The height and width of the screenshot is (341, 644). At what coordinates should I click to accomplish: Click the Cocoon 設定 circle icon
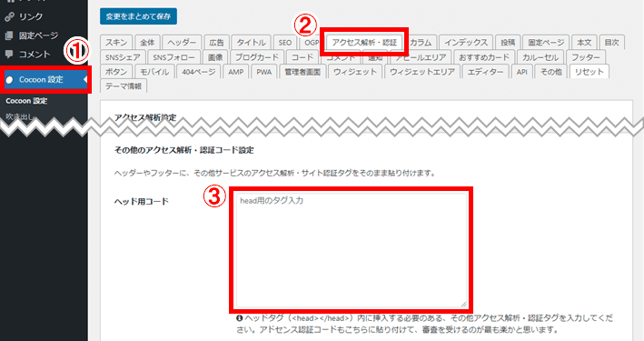(10, 80)
